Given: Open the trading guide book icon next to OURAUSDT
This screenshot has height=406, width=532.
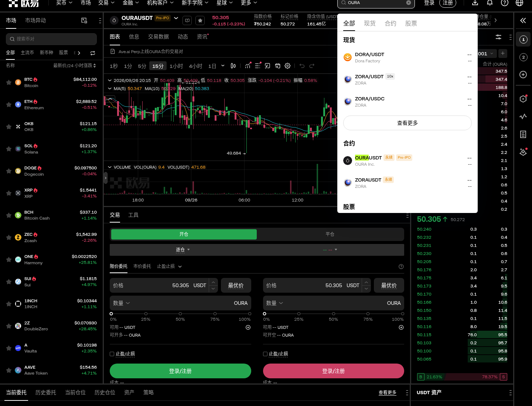Looking at the screenshot, I should pyautogui.click(x=187, y=21).
